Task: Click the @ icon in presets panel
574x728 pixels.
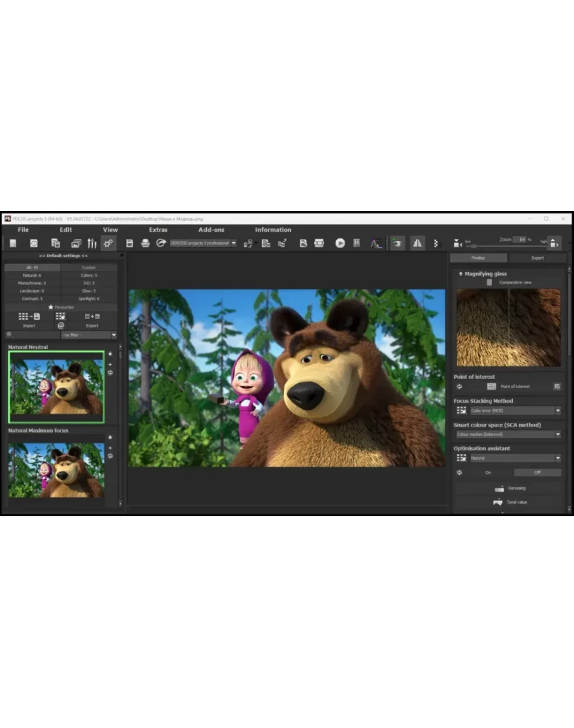Action: pos(61,326)
